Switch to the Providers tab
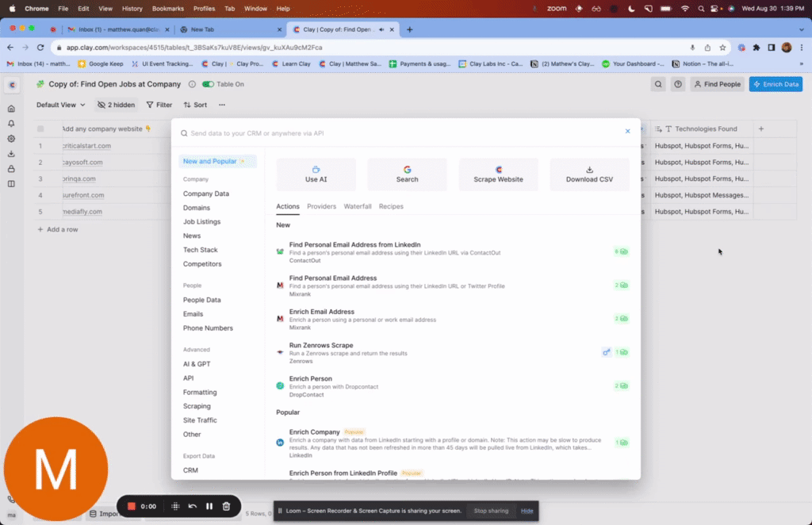Image resolution: width=812 pixels, height=525 pixels. coord(321,206)
